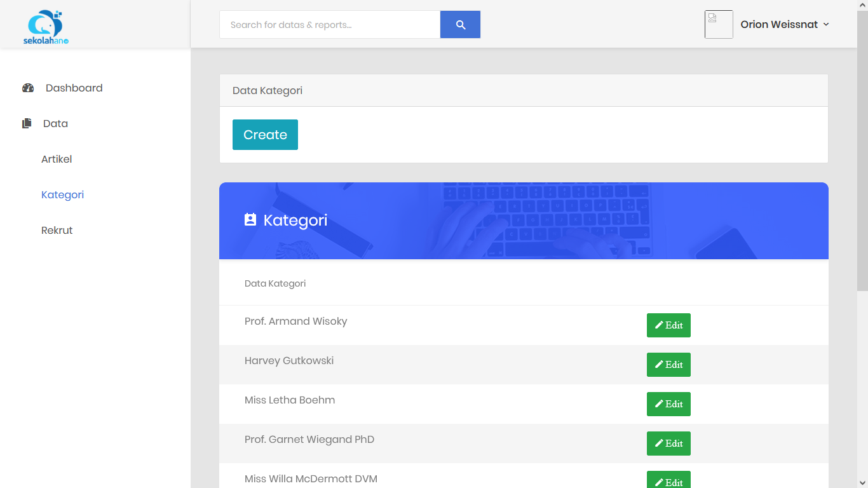868x488 pixels.
Task: Edit the Prof. Armand Wisoky category
Action: (668, 325)
